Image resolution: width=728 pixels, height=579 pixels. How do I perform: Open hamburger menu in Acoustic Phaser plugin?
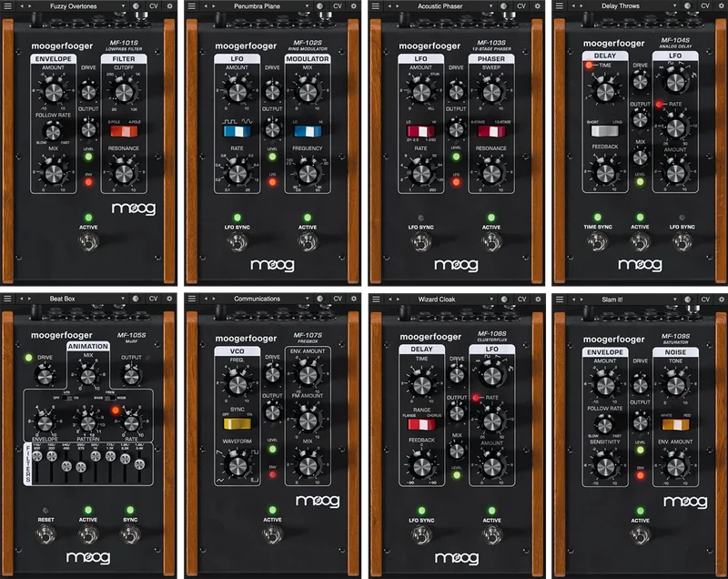tap(376, 6)
